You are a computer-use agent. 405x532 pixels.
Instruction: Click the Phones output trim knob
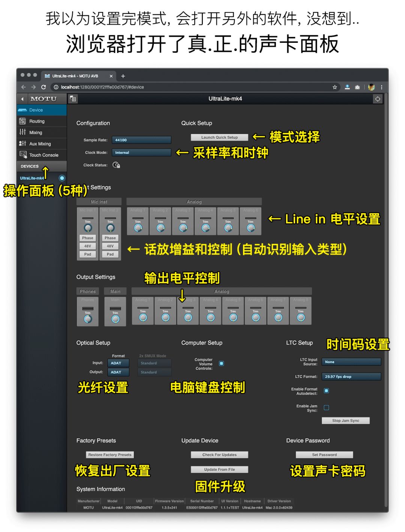(88, 319)
